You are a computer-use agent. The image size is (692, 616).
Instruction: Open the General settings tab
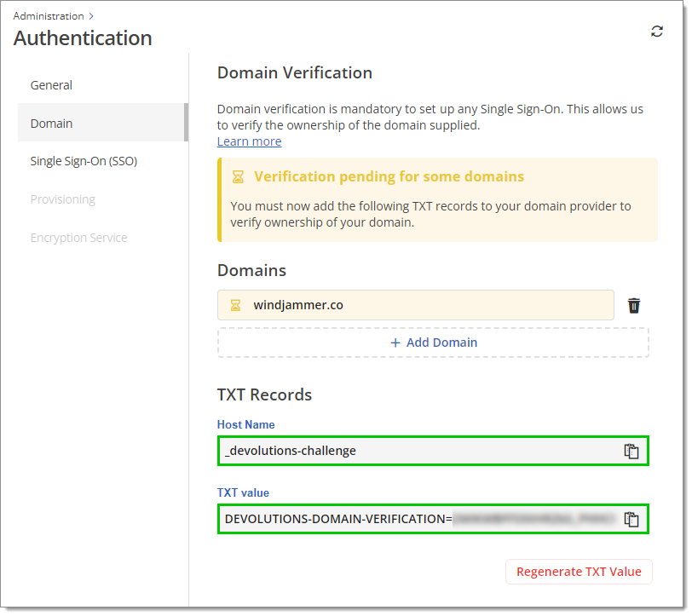point(51,85)
